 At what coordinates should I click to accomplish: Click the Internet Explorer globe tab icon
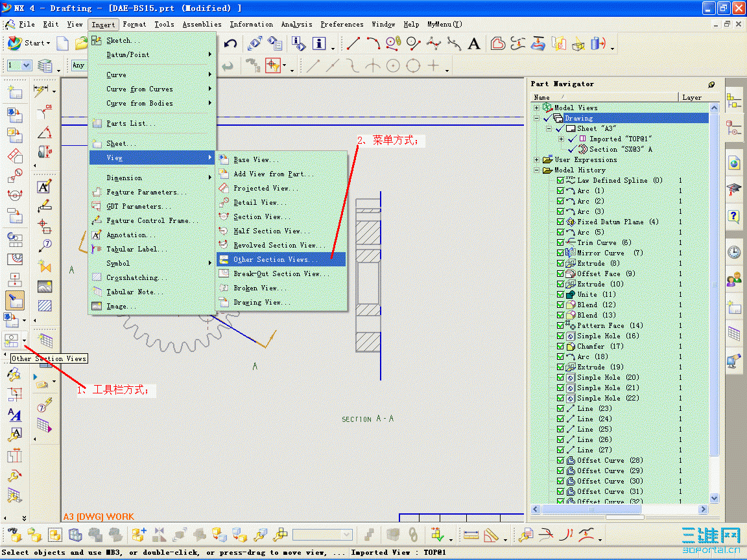tap(733, 163)
